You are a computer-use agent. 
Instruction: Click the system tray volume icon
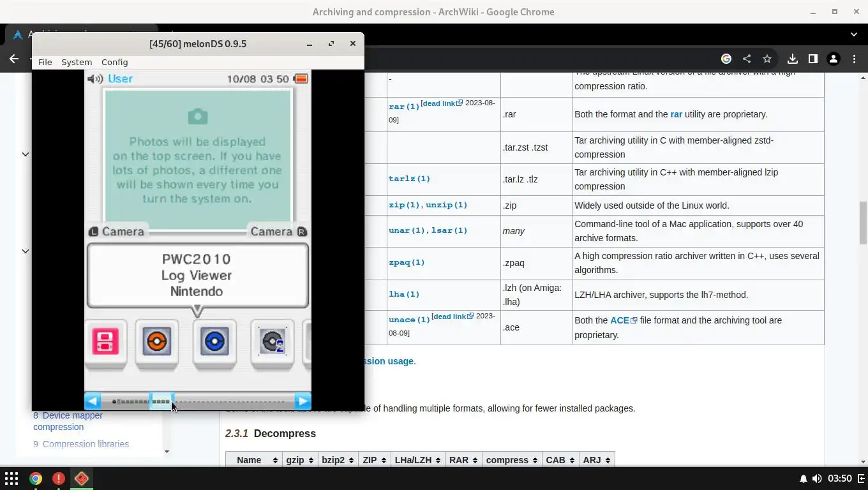[x=817, y=479]
